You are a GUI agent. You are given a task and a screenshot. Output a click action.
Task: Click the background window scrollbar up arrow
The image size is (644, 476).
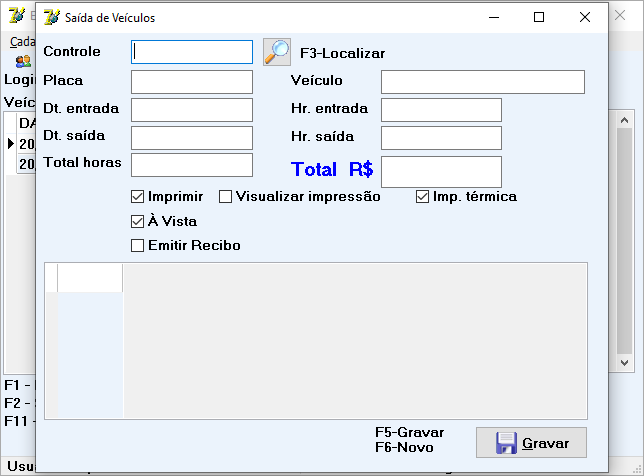pyautogui.click(x=625, y=120)
